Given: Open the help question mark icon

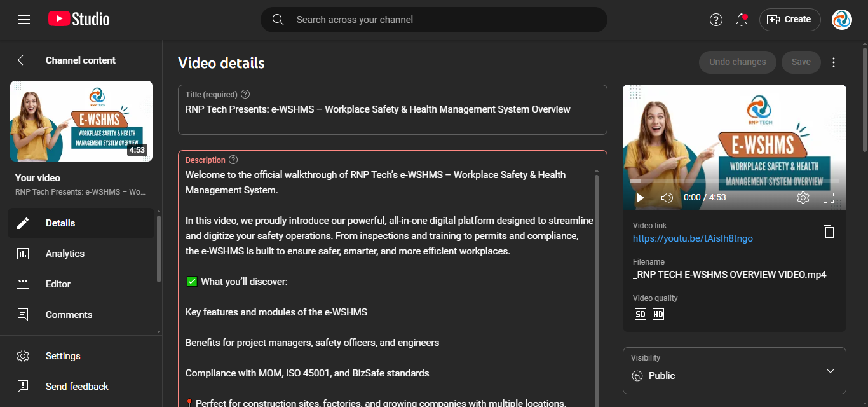Looking at the screenshot, I should point(716,20).
